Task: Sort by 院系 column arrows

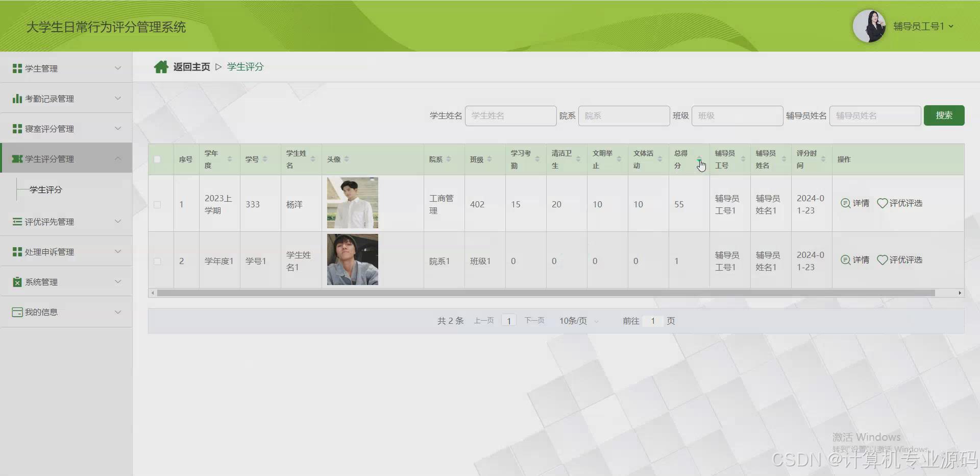Action: point(449,159)
